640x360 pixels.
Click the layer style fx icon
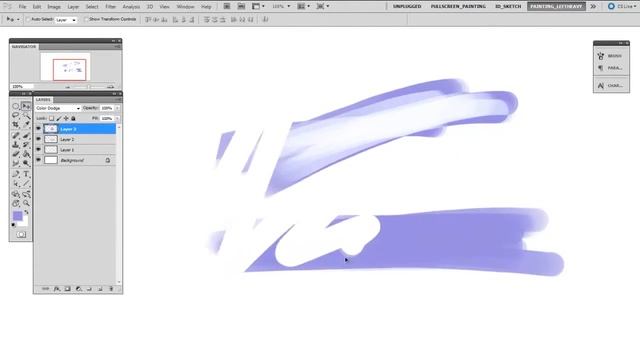coord(57,289)
